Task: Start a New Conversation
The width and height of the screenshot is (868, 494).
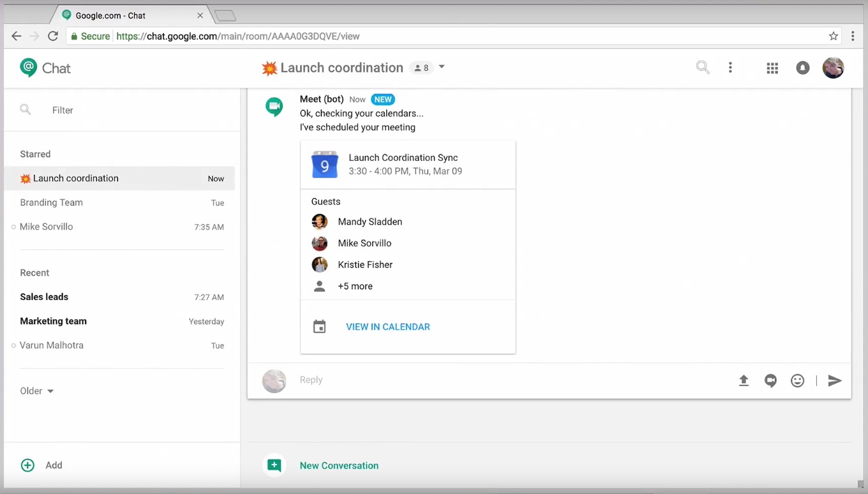Action: coord(339,465)
